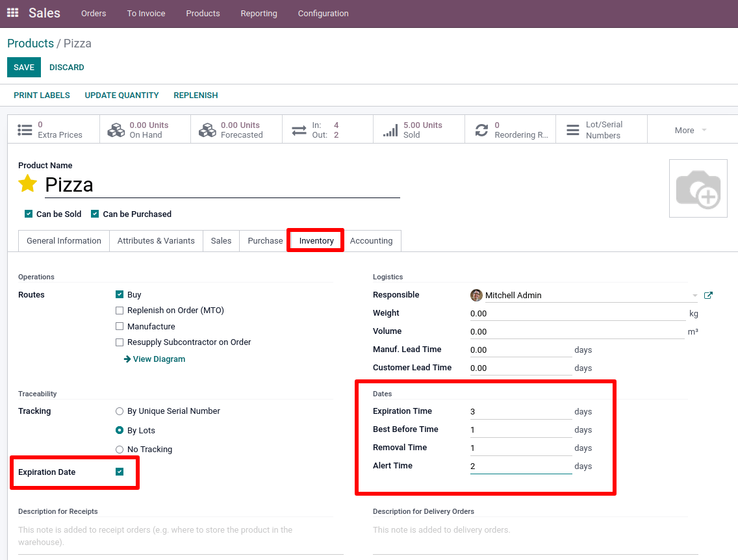Click the Best Before Time field
Viewport: 738px width, 560px height.
click(x=521, y=429)
